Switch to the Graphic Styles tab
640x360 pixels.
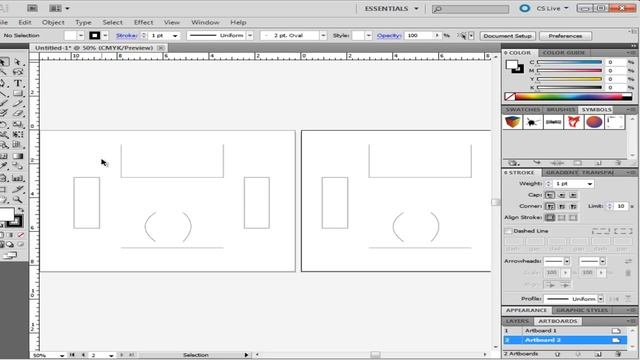(582, 310)
